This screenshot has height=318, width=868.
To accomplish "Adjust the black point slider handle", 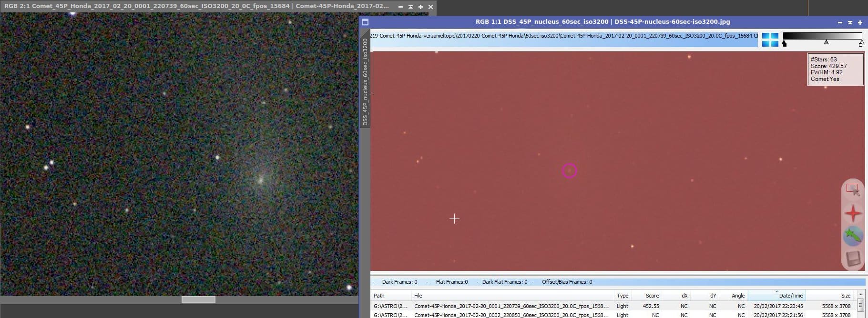I will click(x=784, y=44).
